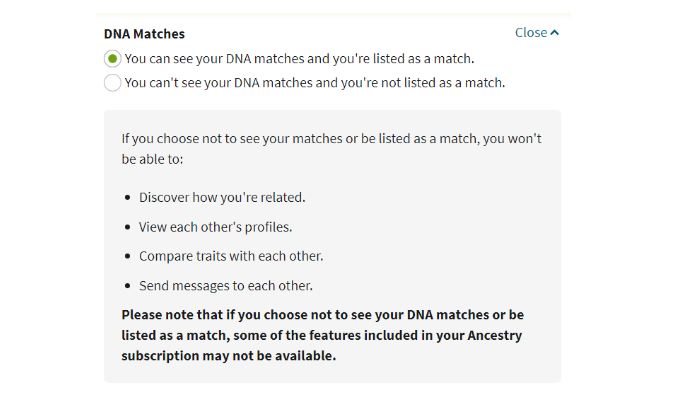685x395 pixels.
Task: Click the label text 'You can't see your DNA matches'
Action: tap(315, 83)
